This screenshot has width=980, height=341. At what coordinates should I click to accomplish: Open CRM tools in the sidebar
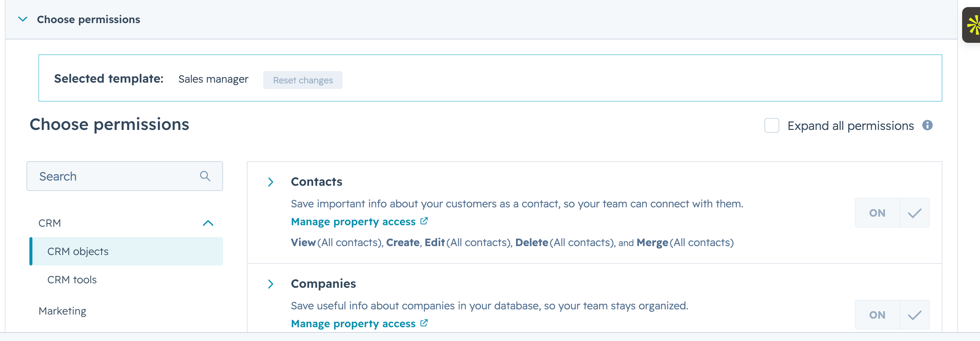click(x=72, y=280)
